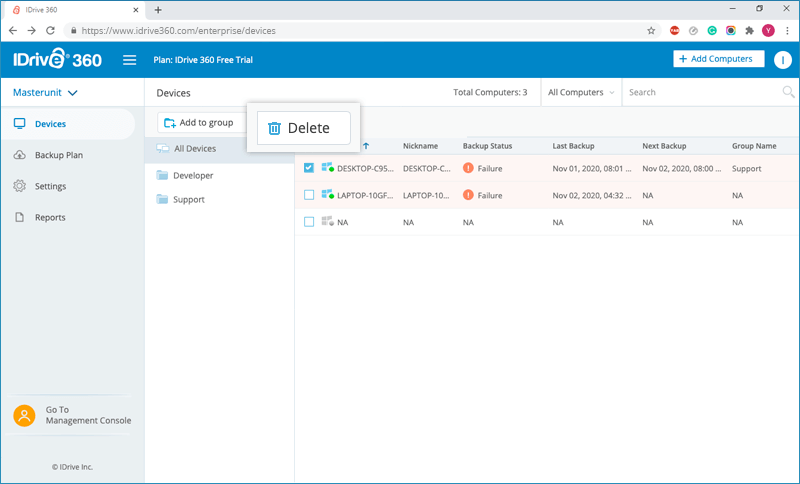Click the Support group name cell
The height and width of the screenshot is (484, 800).
[746, 168]
